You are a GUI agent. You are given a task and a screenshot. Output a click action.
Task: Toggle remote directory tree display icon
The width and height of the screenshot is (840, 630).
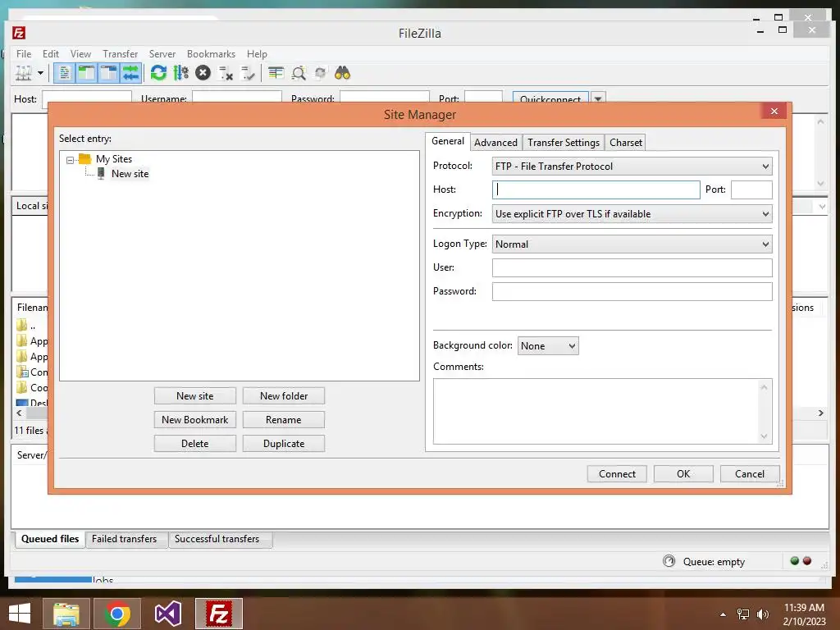coord(109,73)
